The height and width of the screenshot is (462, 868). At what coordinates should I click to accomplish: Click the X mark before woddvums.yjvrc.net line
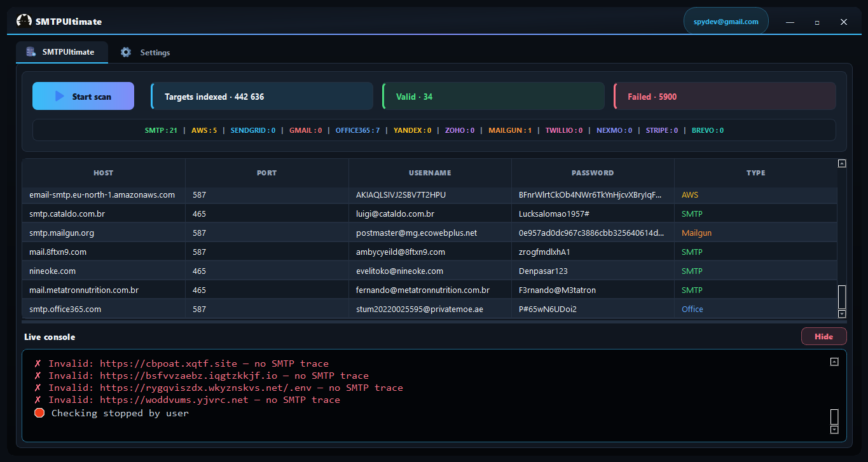pos(38,400)
